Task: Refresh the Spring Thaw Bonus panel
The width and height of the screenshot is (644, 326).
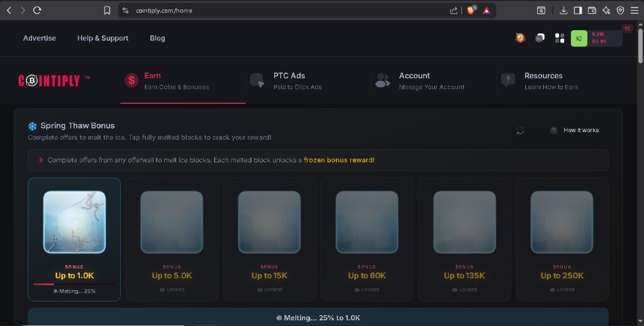Action: pyautogui.click(x=520, y=131)
